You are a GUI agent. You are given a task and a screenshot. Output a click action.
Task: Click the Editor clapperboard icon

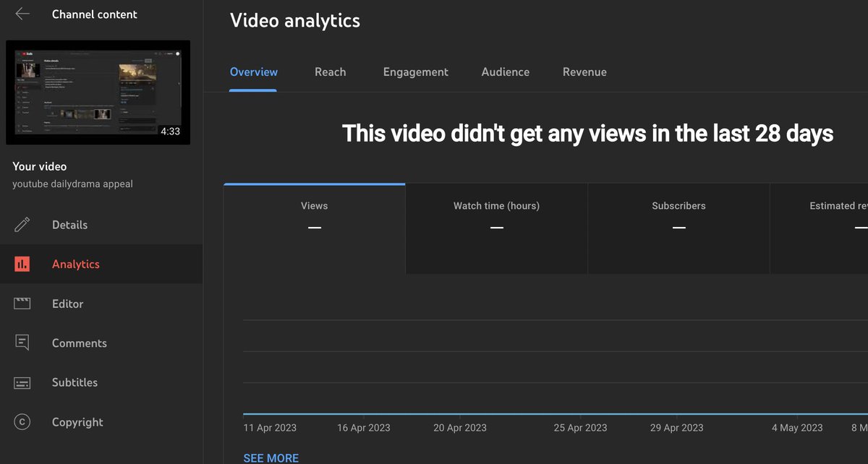pyautogui.click(x=22, y=304)
